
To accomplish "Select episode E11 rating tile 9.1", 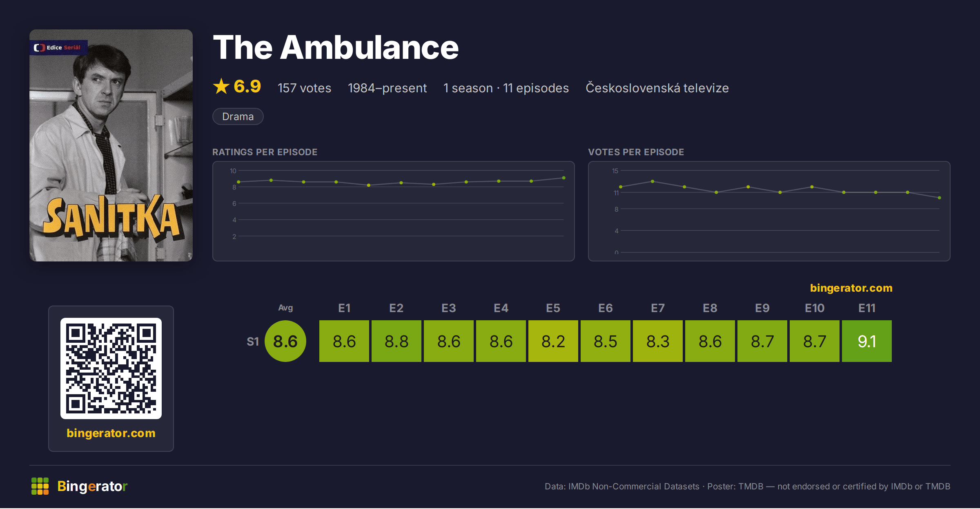I will (x=867, y=341).
